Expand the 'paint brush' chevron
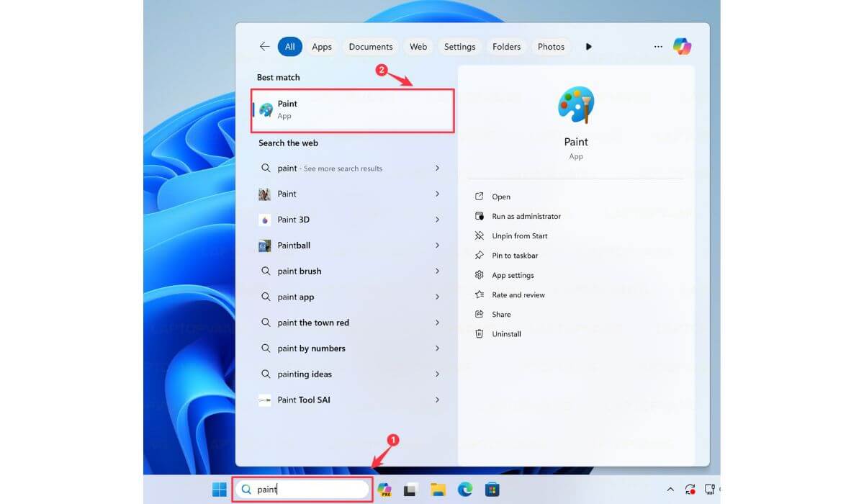 pos(437,271)
